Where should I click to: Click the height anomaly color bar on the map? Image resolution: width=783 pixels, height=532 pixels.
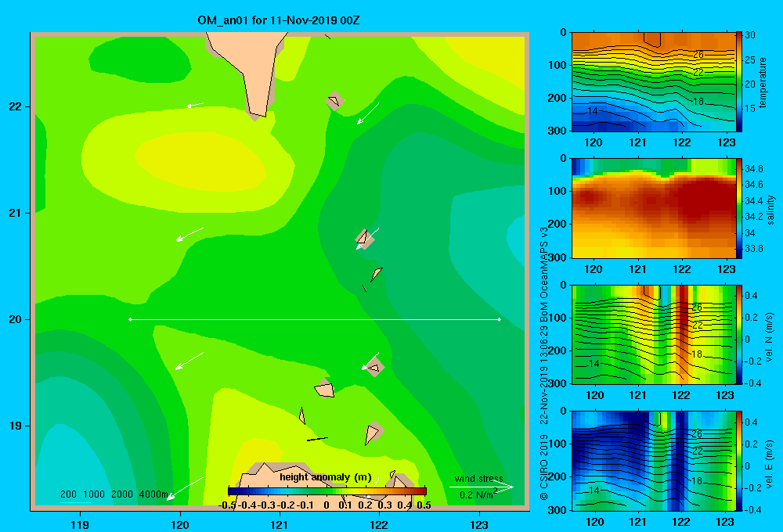pyautogui.click(x=327, y=491)
